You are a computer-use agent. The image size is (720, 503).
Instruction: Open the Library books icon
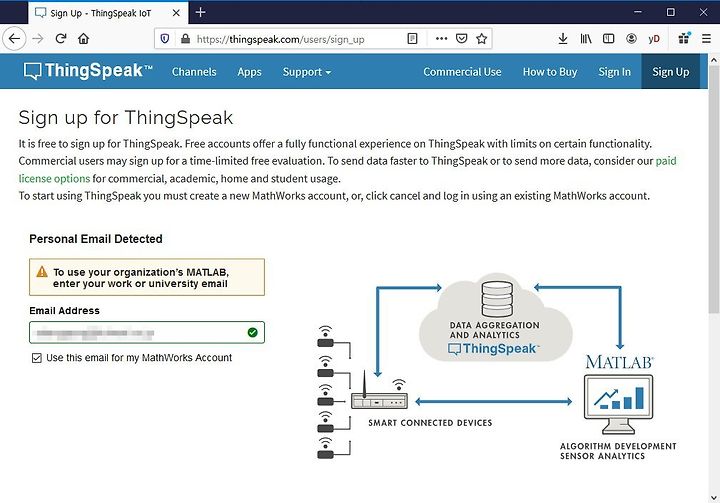point(585,39)
